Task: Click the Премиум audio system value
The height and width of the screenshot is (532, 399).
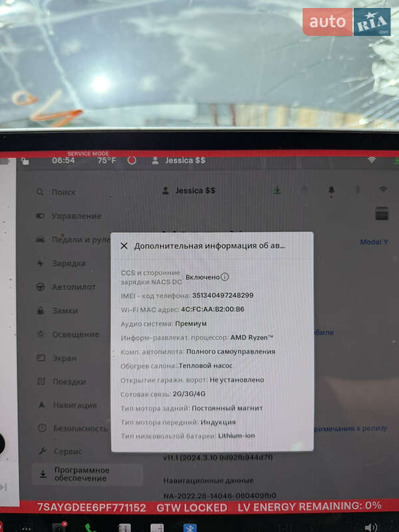Action: pyautogui.click(x=191, y=324)
